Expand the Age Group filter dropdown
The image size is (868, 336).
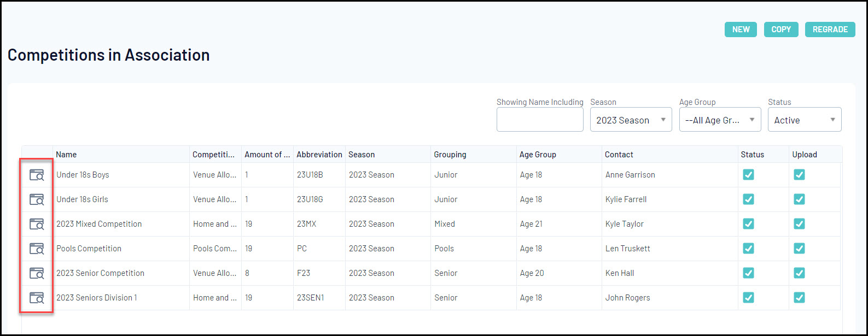(x=720, y=120)
